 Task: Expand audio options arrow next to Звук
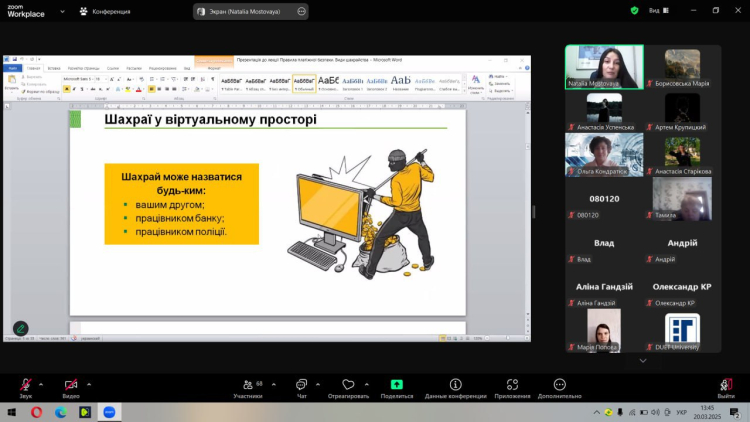point(42,383)
